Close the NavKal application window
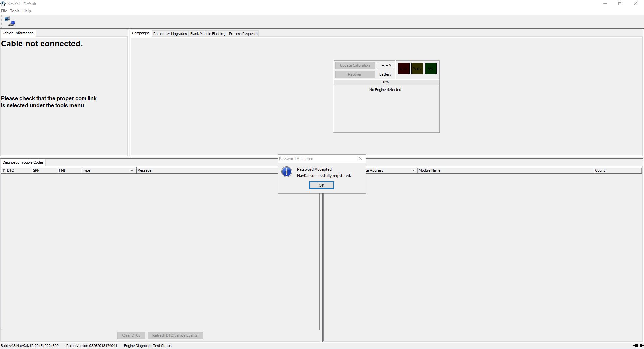The image size is (644, 349). (636, 4)
